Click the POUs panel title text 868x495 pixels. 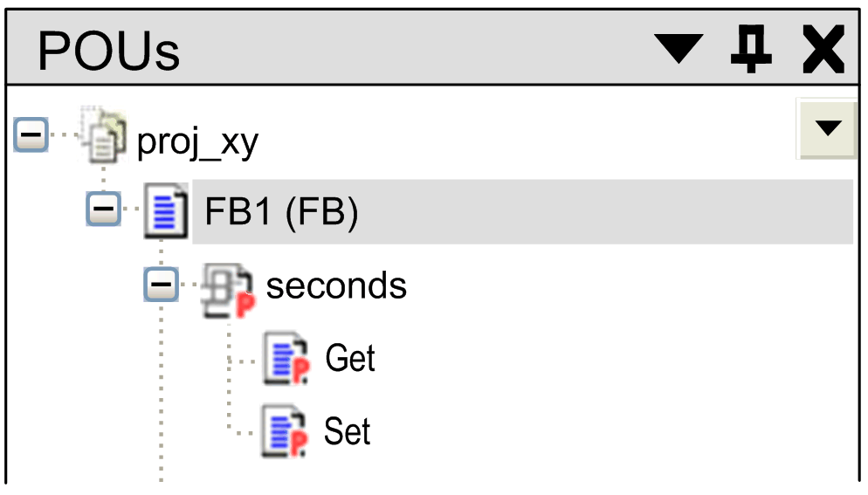(x=108, y=52)
